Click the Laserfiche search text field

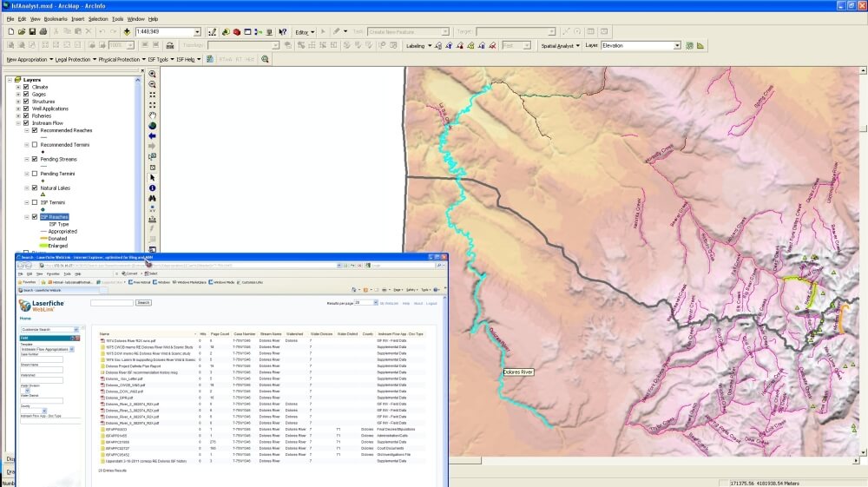tap(112, 303)
